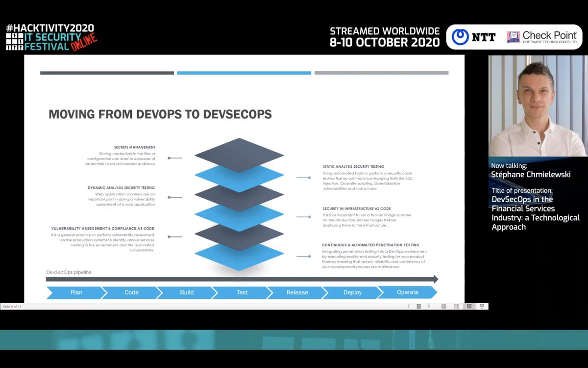Click the 'Now talking:' label

coord(509,166)
